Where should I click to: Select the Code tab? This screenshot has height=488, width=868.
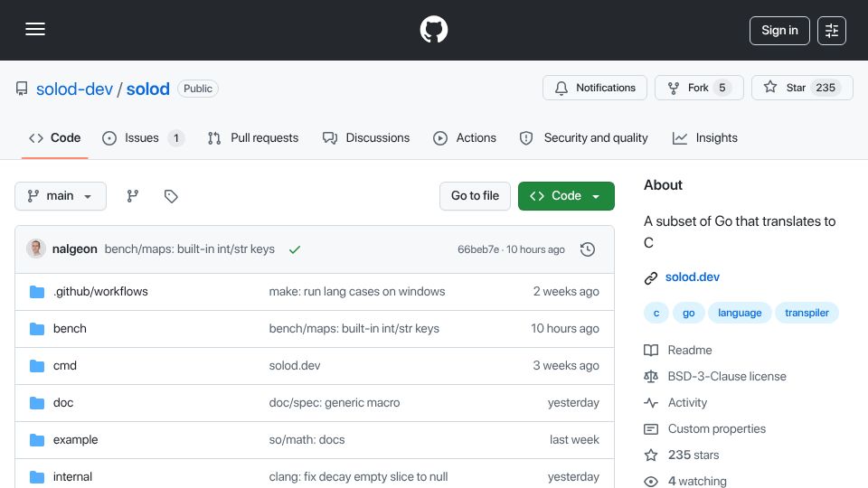click(55, 137)
